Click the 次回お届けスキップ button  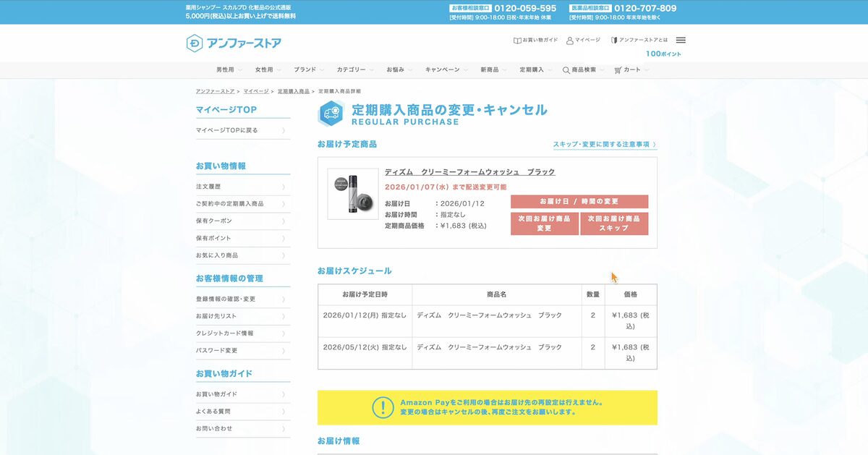click(613, 224)
